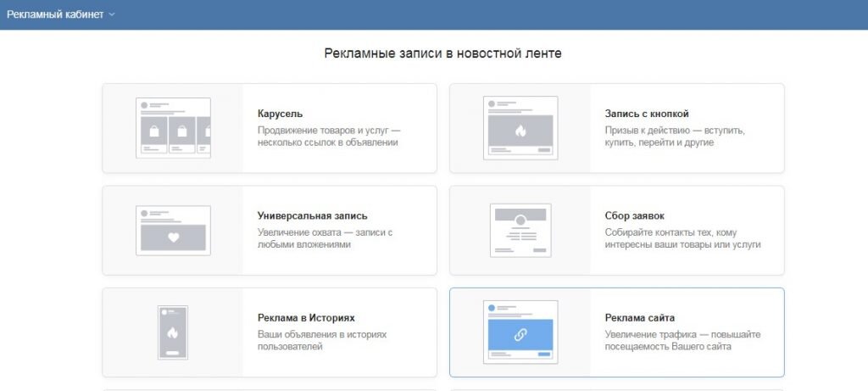The height and width of the screenshot is (391, 868).
Task: Select the Запись с кнопкой flame preview illustration
Action: click(x=520, y=128)
